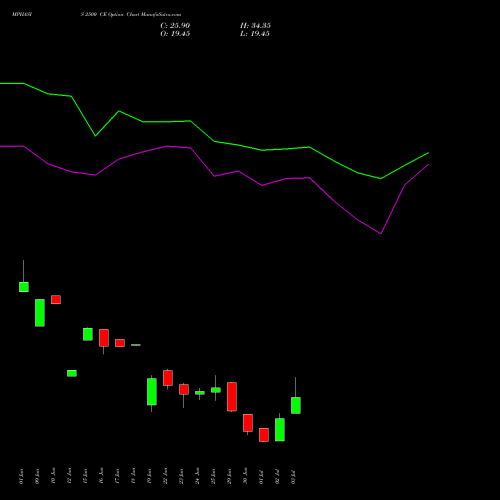Click the high price value H: 34.35
500x500 pixels.
point(255,26)
